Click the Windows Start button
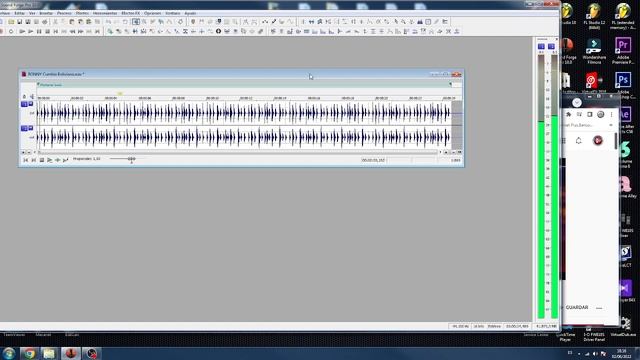The image size is (640, 360). click(x=9, y=353)
